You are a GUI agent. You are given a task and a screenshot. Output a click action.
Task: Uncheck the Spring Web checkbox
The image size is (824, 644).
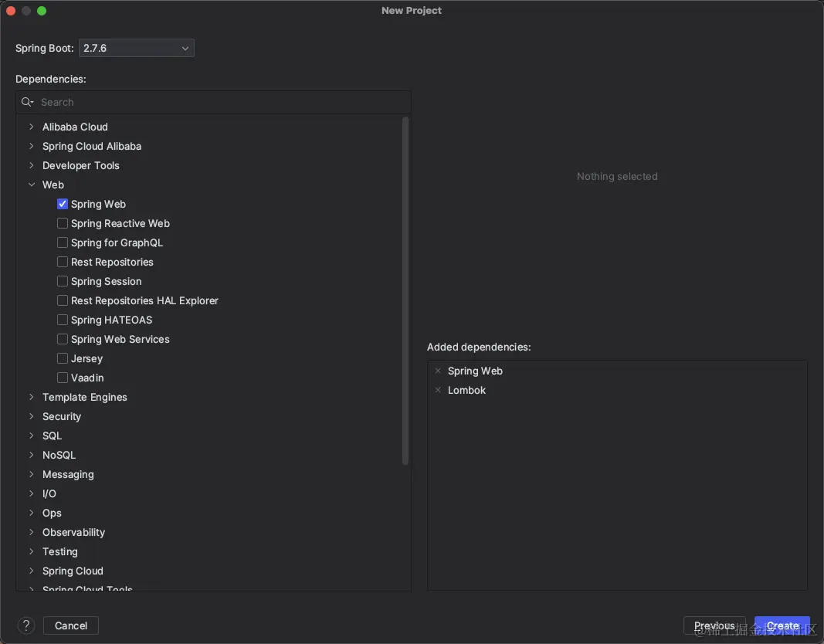pyautogui.click(x=63, y=204)
